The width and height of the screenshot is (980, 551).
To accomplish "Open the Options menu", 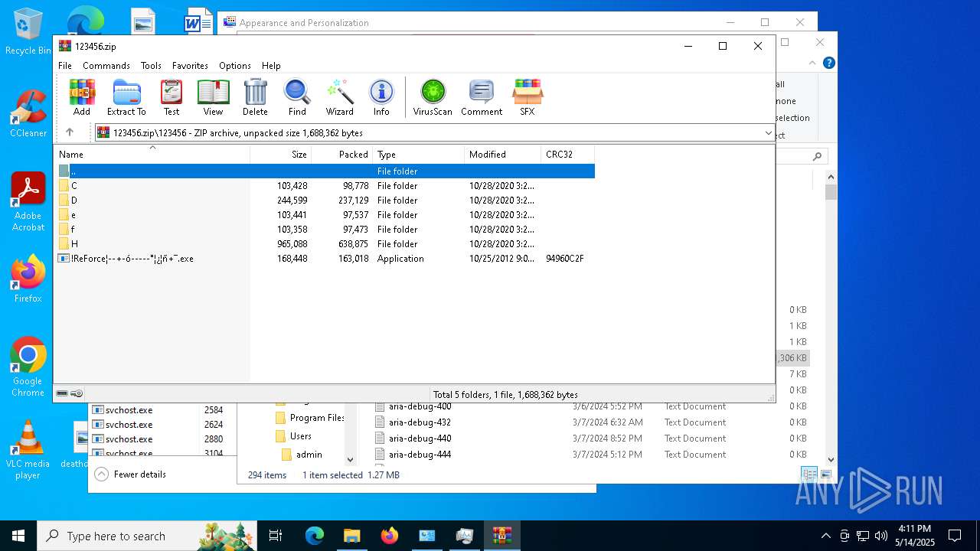I will click(235, 66).
